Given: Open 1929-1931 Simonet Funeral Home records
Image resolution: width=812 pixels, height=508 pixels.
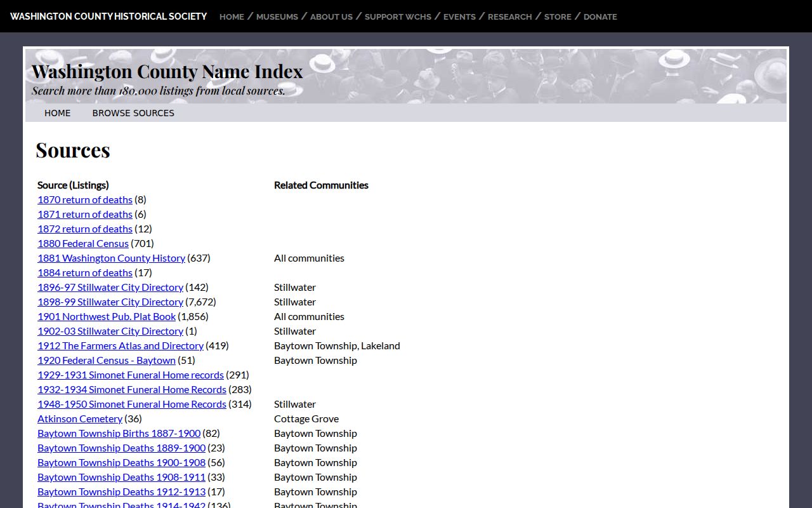Looking at the screenshot, I should [x=131, y=375].
